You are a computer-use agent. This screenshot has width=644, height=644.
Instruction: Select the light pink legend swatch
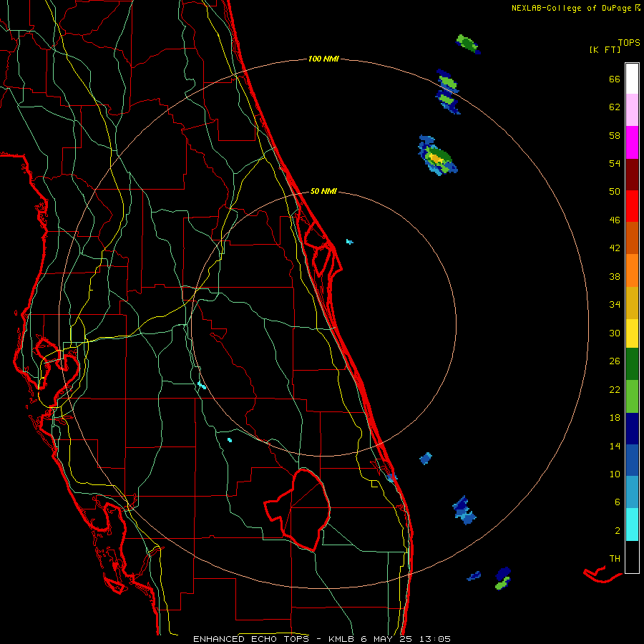pos(632,110)
